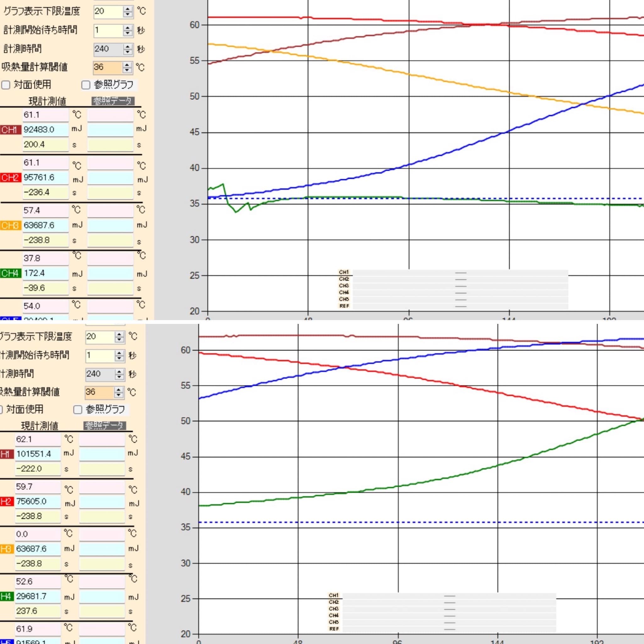The width and height of the screenshot is (644, 644).
Task: Click CH1 time value 200.4
Action: [x=46, y=145]
